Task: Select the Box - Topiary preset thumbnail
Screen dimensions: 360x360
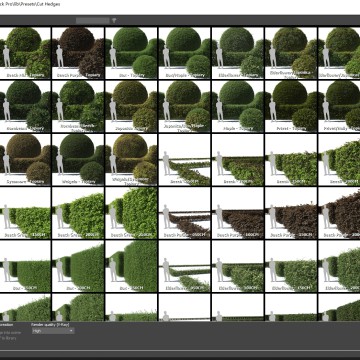Action: point(131,53)
